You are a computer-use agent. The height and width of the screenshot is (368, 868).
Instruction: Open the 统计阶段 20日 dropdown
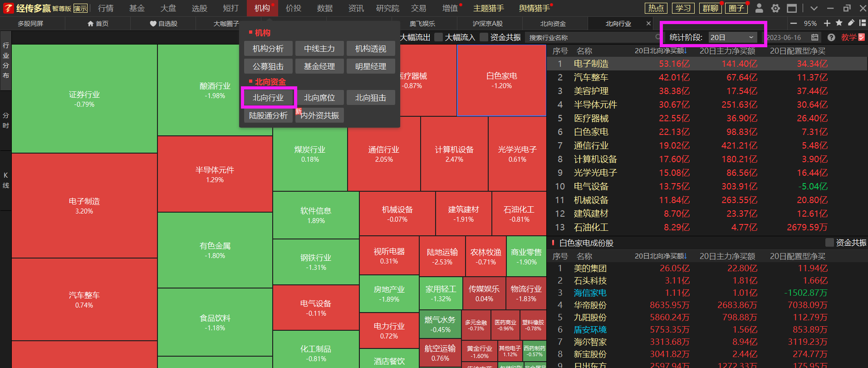click(x=732, y=37)
